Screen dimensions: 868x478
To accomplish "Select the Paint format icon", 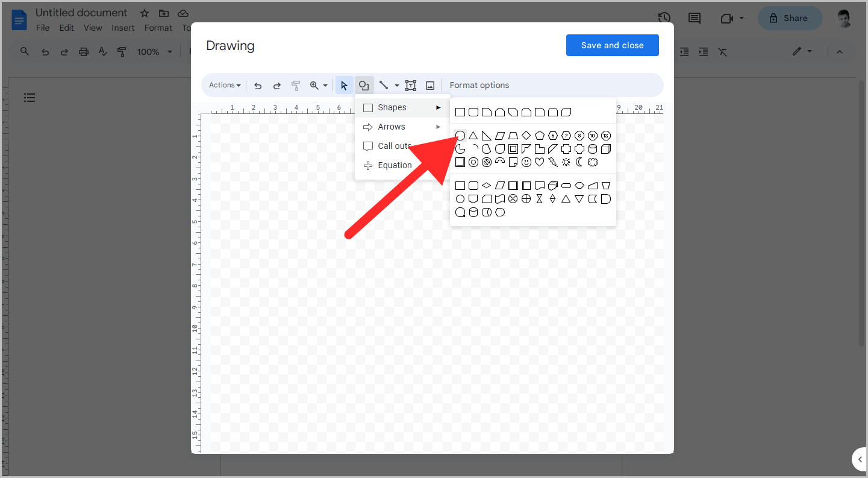I will [x=296, y=85].
